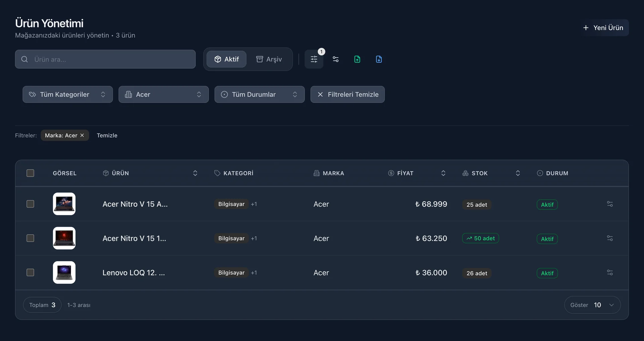This screenshot has width=644, height=341.
Task: Open the Tüm Durumlar status dropdown
Action: click(x=259, y=94)
